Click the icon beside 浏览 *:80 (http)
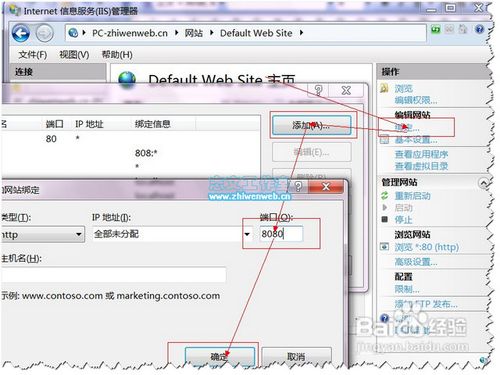Screen dimensions: 500x375 coord(385,247)
